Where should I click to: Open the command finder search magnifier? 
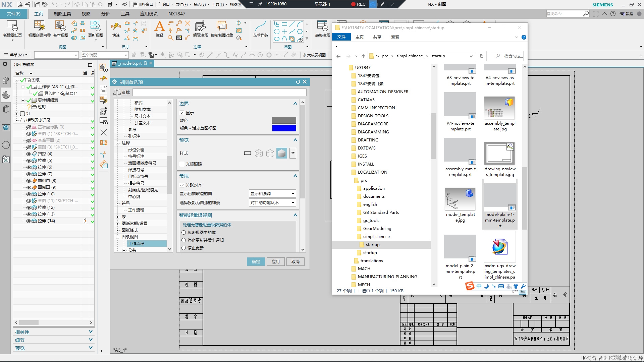[586, 14]
